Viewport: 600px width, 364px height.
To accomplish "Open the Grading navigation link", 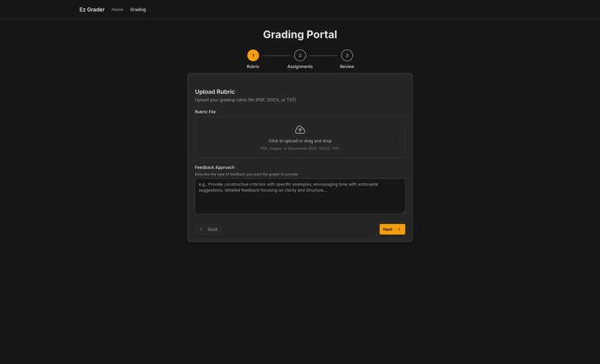I will coord(138,10).
